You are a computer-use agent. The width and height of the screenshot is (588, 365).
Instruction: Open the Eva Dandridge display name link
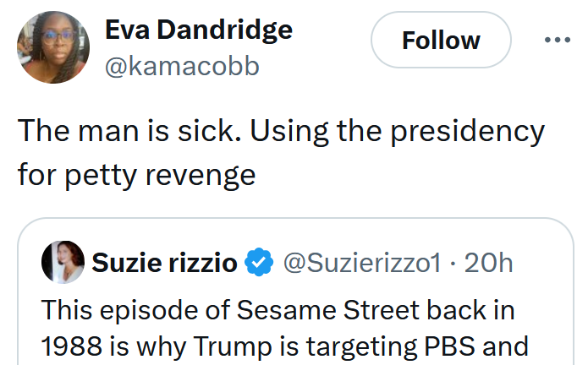pyautogui.click(x=198, y=30)
